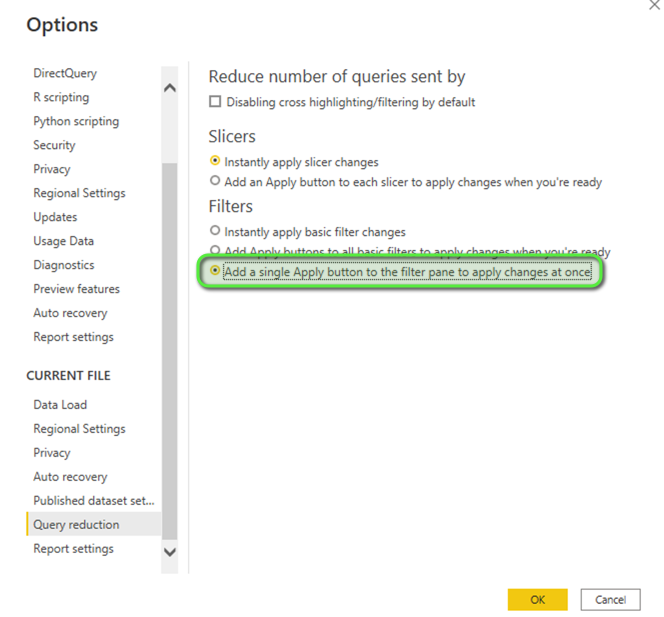Open the Updates options page
The image size is (664, 617).
coord(55,217)
